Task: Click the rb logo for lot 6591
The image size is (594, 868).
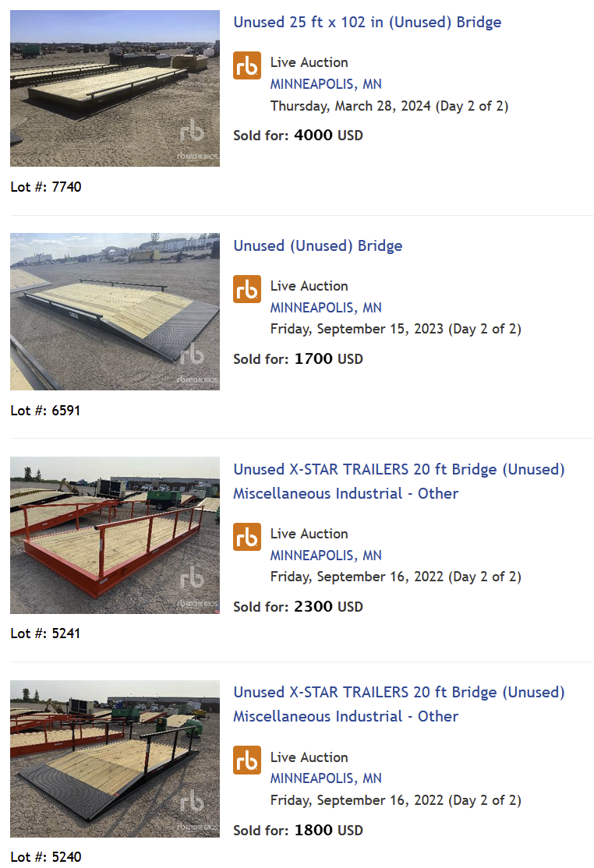Action: point(247,289)
